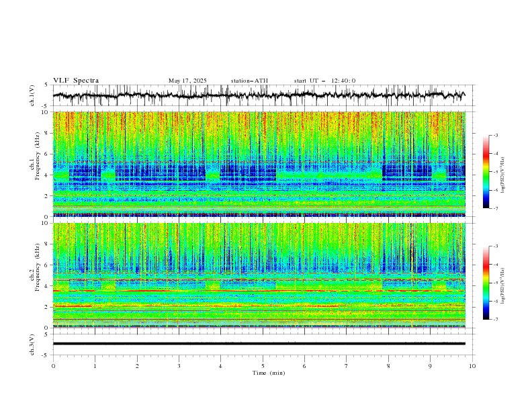Image resolution: width=532 pixels, height=411 pixels.
Task: Click the "6" minute label on the time axis
Action: click(x=305, y=366)
